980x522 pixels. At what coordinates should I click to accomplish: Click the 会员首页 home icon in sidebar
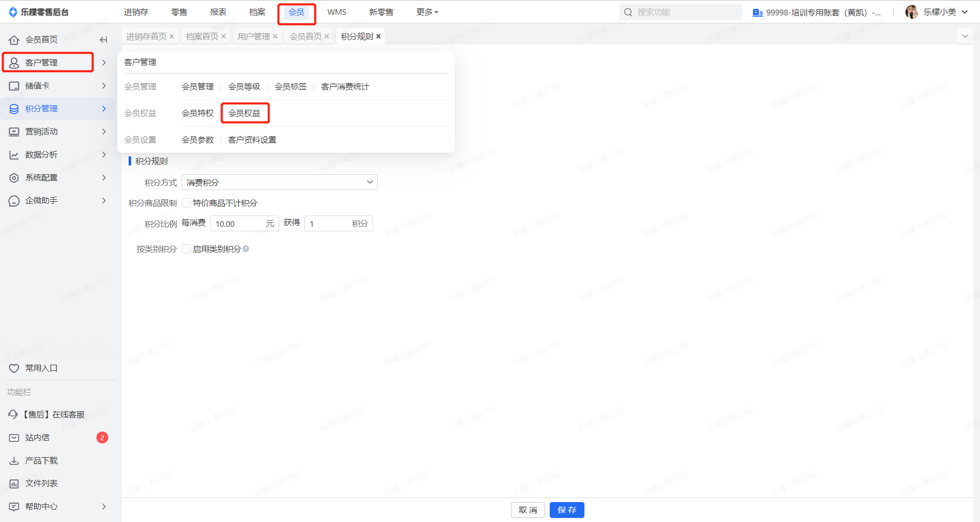(x=14, y=40)
